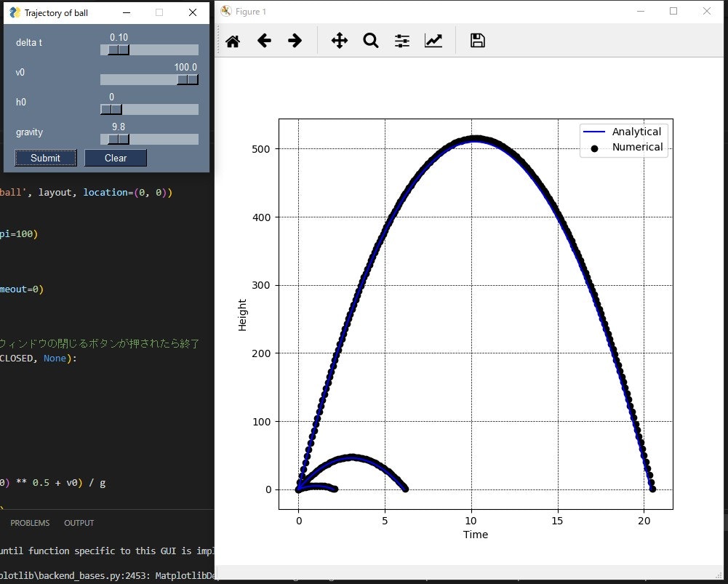This screenshot has width=728, height=584.
Task: Click the code line ending with / g
Action: [x=53, y=483]
